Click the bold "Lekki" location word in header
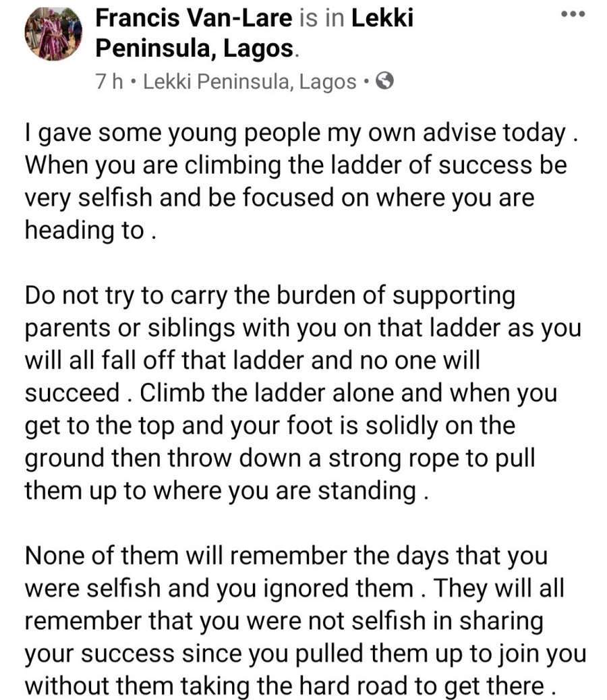This screenshot has height=700, width=607. coord(382,18)
